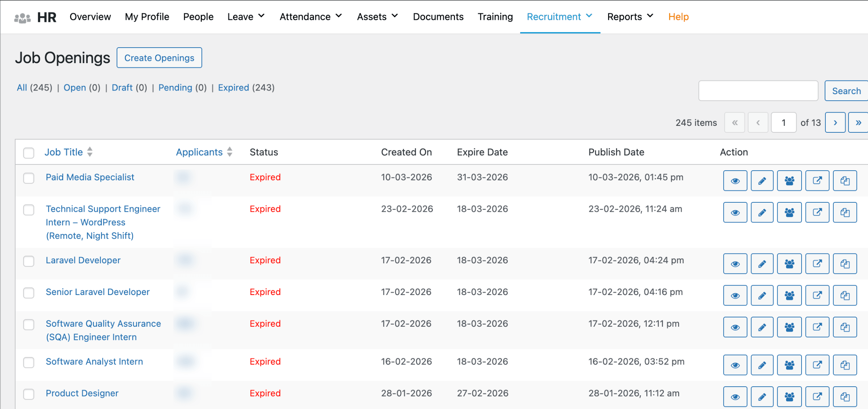The height and width of the screenshot is (409, 868).
Task: Click the duplicate copy icon for Product Designer
Action: [845, 397]
